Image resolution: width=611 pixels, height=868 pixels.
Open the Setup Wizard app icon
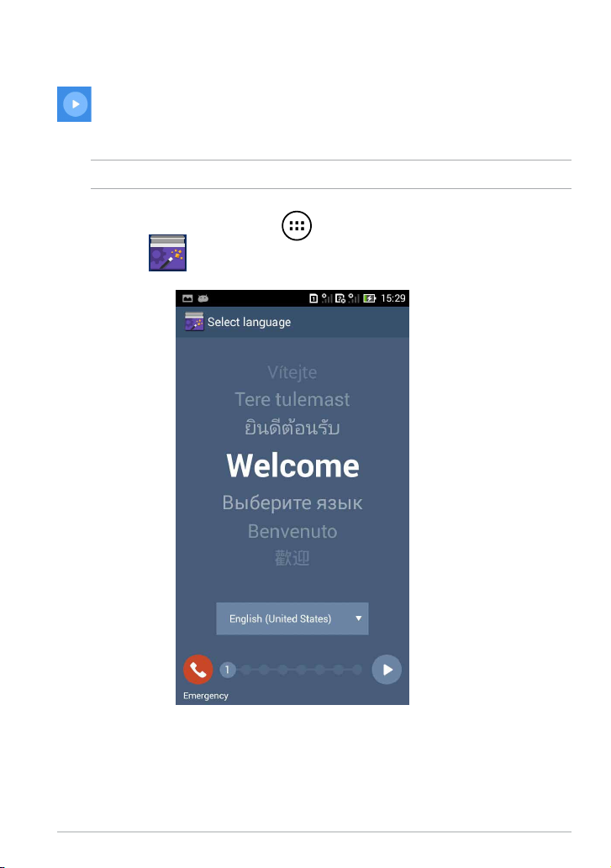tap(168, 252)
